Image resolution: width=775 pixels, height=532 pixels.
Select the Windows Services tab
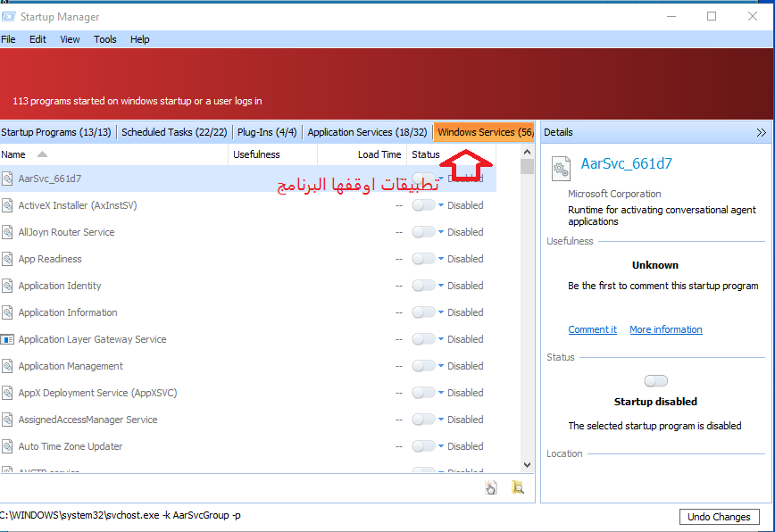click(x=484, y=132)
